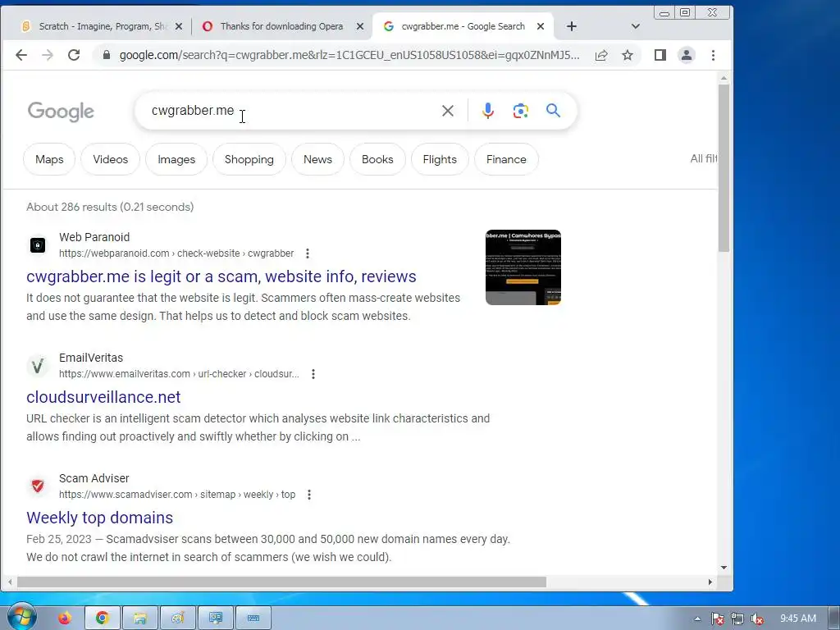Open the cloudsurveillance.net result
The width and height of the screenshot is (840, 630).
(103, 397)
